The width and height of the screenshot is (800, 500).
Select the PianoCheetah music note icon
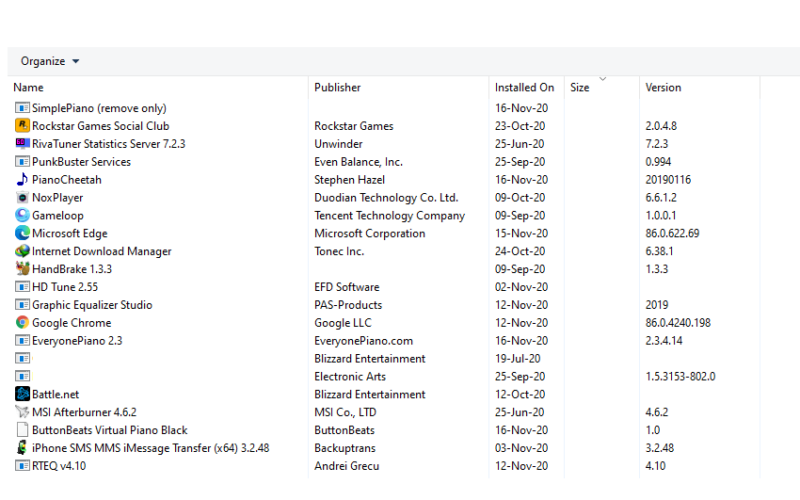click(22, 180)
